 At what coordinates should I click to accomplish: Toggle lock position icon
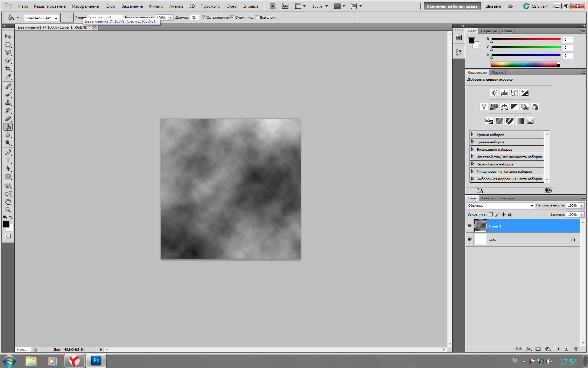click(504, 214)
